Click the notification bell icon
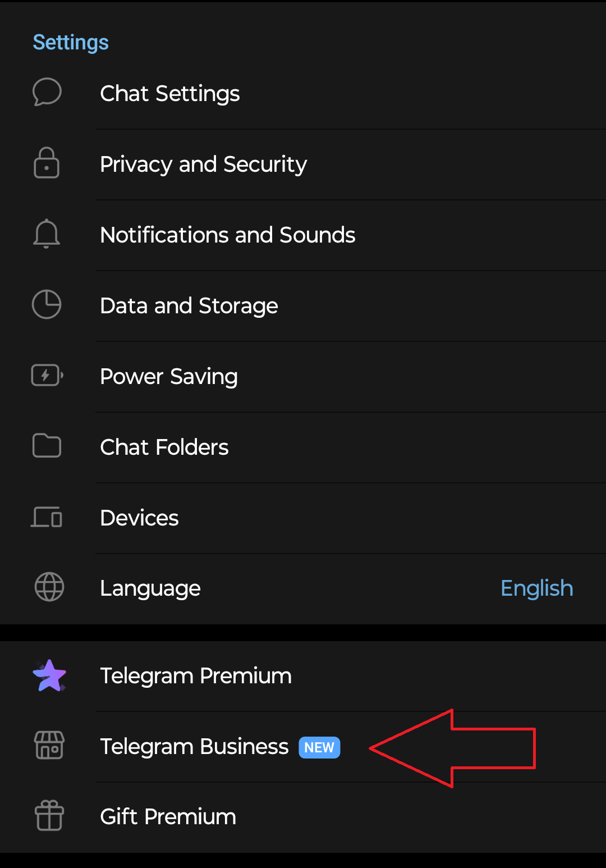The image size is (606, 868). pos(47,234)
